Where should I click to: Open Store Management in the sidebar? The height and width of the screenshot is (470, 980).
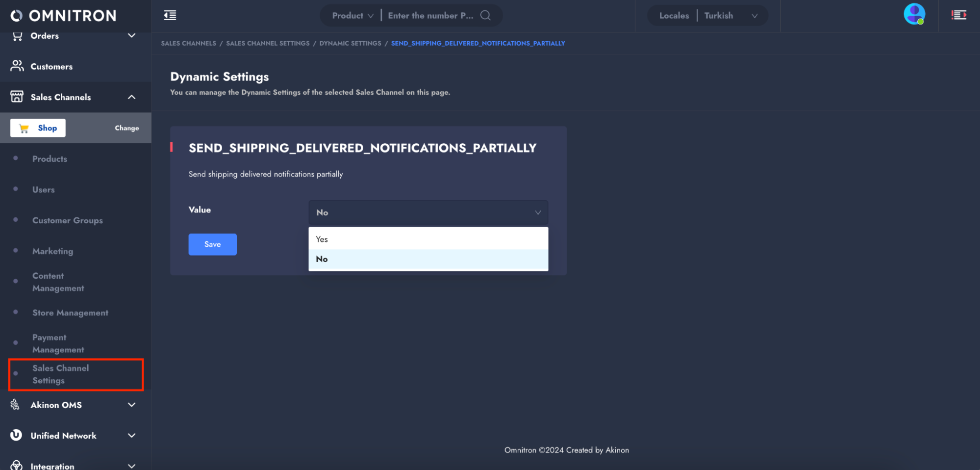point(70,313)
